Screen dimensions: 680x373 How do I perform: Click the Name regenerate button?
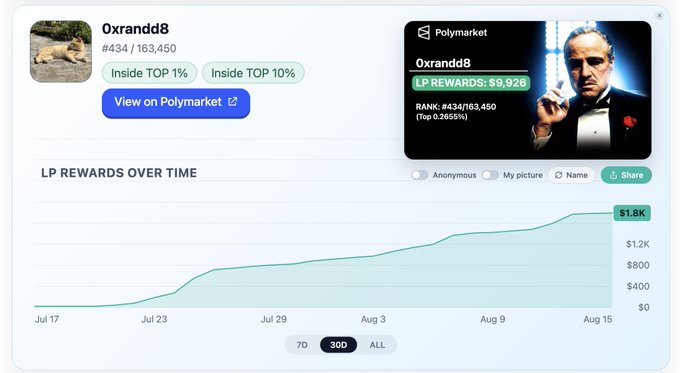pos(572,175)
